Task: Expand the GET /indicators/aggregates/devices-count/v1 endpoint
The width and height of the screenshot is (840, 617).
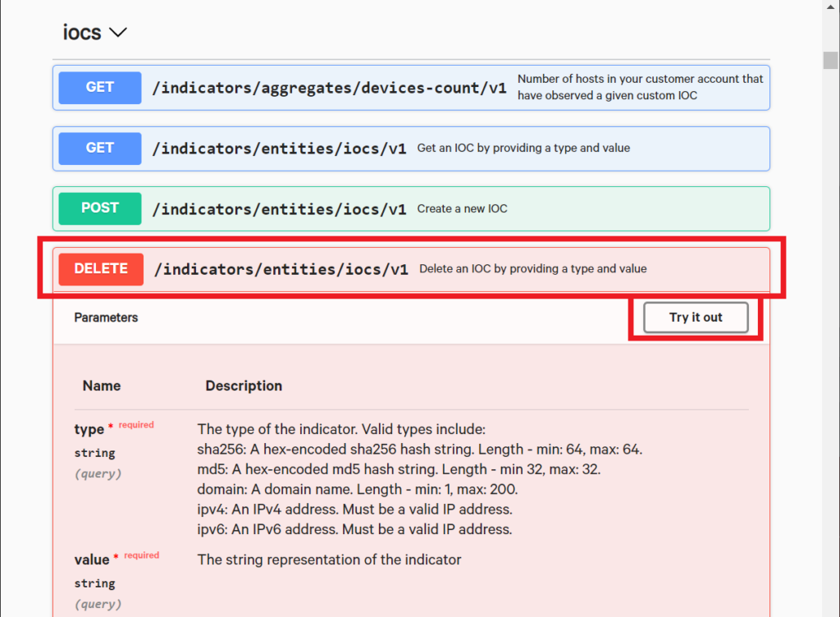Action: [x=411, y=88]
